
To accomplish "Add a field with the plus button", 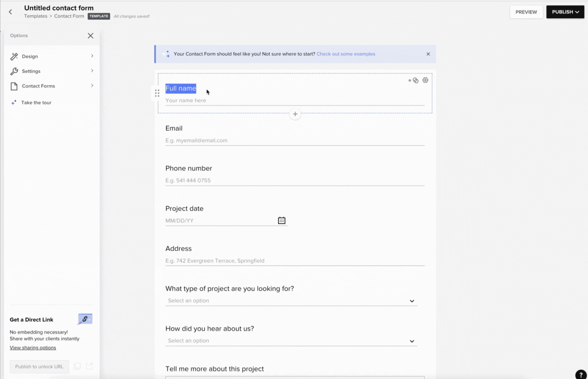I will click(295, 114).
